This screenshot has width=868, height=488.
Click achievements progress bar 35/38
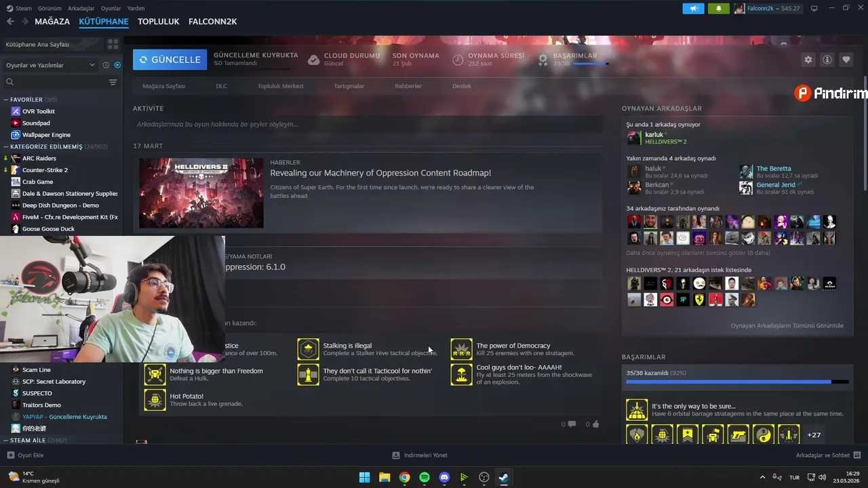(x=737, y=382)
